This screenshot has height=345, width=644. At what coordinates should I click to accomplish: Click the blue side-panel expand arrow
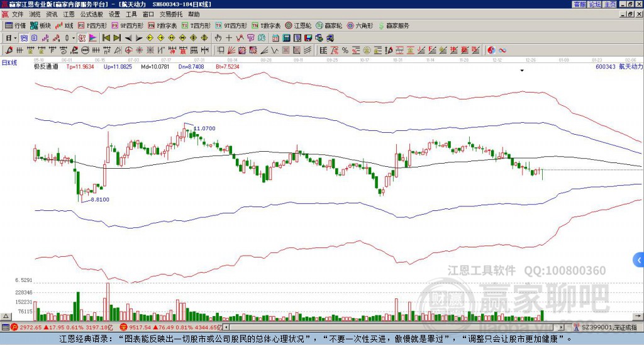coord(639,260)
